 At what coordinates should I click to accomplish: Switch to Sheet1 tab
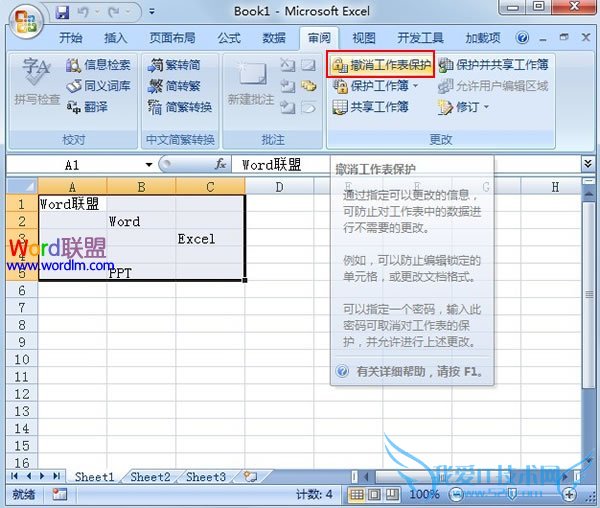(x=94, y=477)
